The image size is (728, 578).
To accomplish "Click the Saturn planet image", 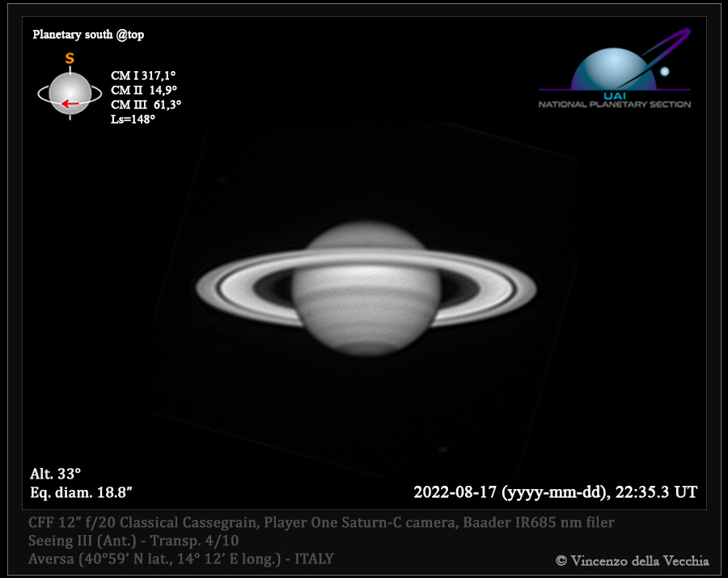I will click(x=366, y=289).
